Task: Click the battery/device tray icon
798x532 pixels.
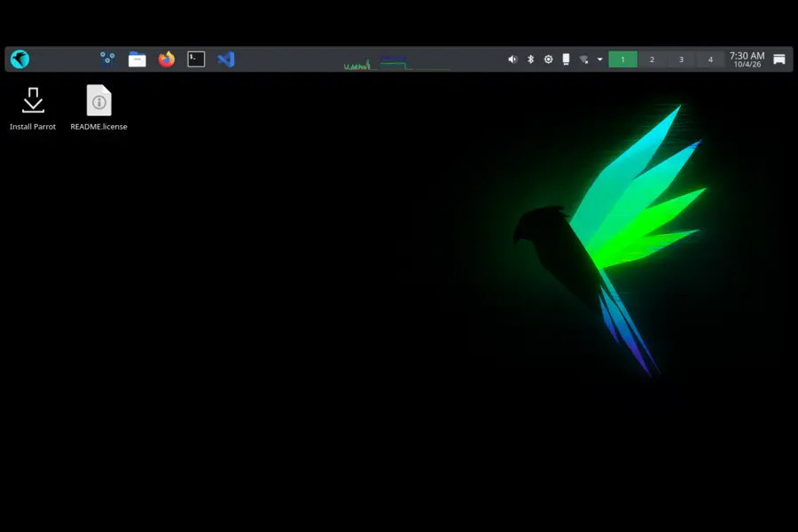Action: [x=566, y=59]
